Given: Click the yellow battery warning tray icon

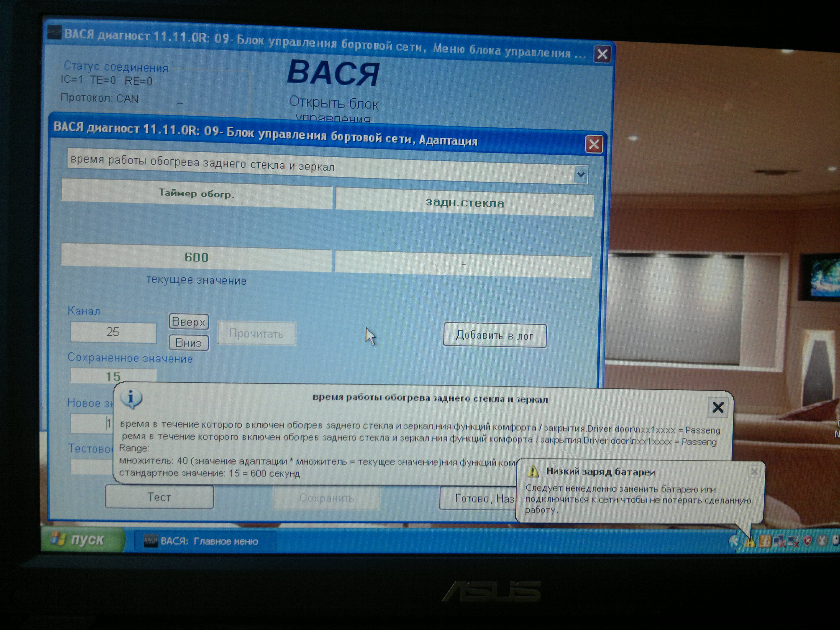Looking at the screenshot, I should click(750, 542).
